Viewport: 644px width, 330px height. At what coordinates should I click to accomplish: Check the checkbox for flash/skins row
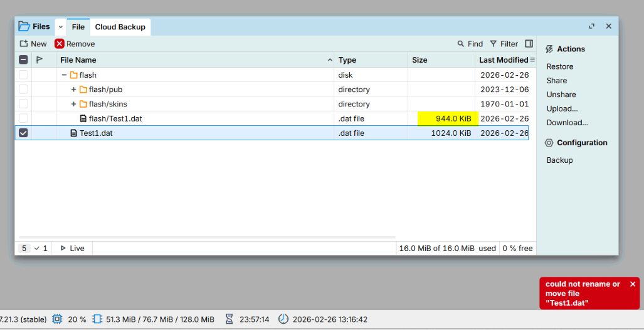click(x=23, y=104)
